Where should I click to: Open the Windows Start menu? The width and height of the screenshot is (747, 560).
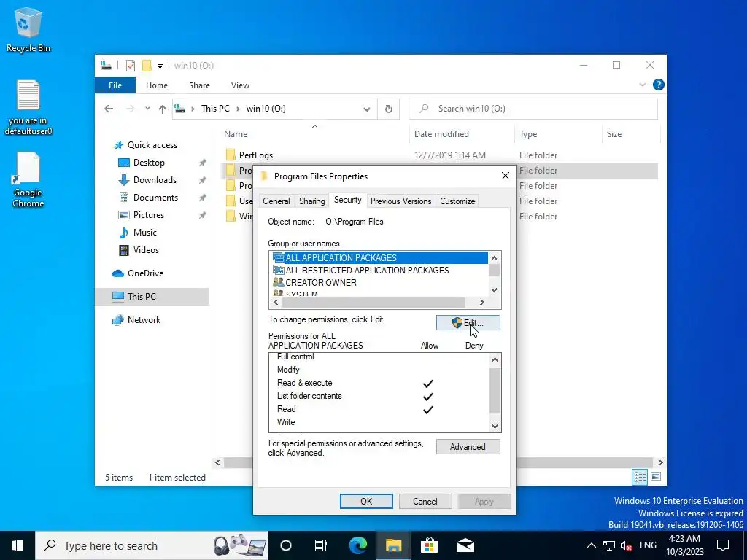pyautogui.click(x=18, y=545)
